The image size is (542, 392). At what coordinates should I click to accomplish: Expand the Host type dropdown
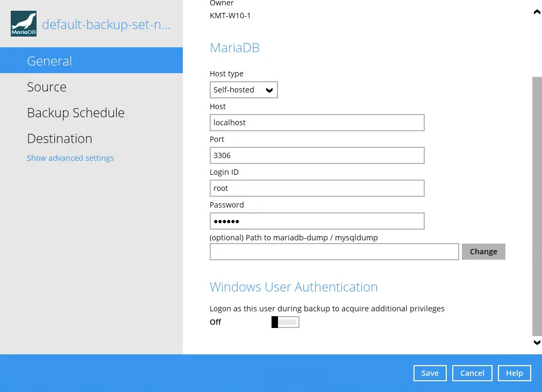coord(244,90)
